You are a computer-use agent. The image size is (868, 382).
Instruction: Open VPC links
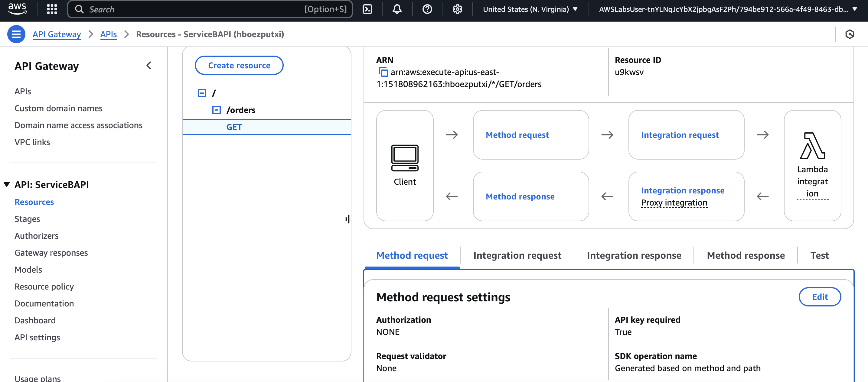(x=32, y=142)
